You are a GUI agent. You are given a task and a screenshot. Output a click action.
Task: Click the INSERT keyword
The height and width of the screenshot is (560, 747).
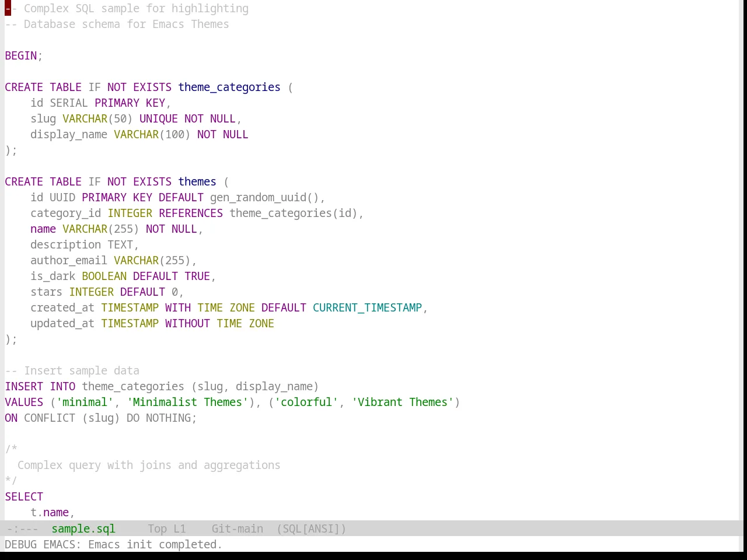(x=24, y=386)
